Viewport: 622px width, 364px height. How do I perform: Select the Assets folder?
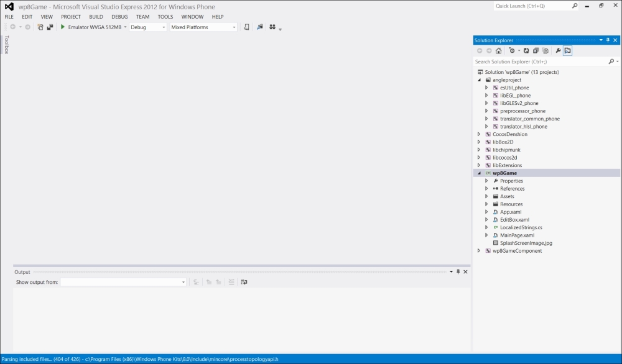[x=507, y=196]
